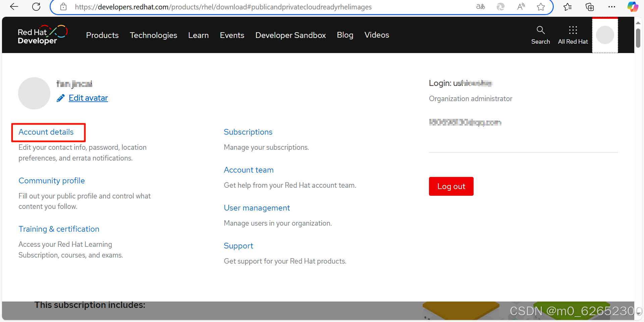Screen dimensions: 644x322
Task: Click the refresh-style extension icon in address bar
Action: [500, 7]
